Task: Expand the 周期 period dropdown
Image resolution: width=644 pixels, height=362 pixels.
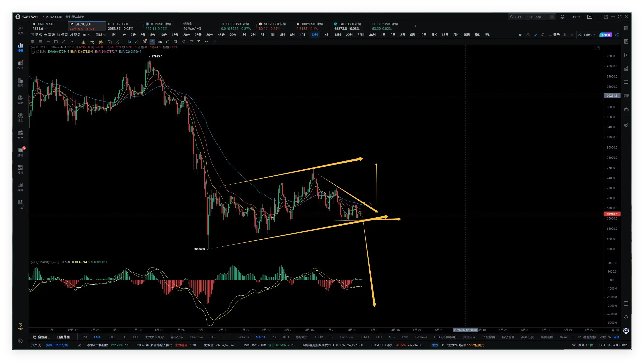Action: 100,35
